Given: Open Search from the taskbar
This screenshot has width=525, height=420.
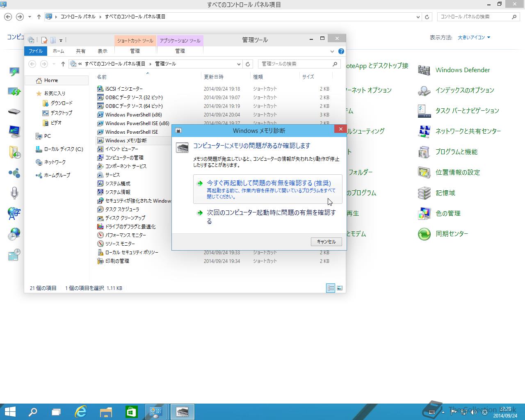Looking at the screenshot, I should click(x=32, y=412).
